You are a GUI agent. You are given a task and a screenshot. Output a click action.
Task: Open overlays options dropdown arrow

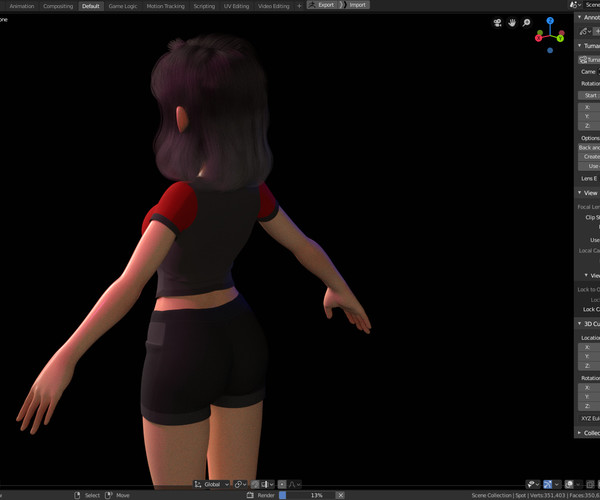click(578, 485)
